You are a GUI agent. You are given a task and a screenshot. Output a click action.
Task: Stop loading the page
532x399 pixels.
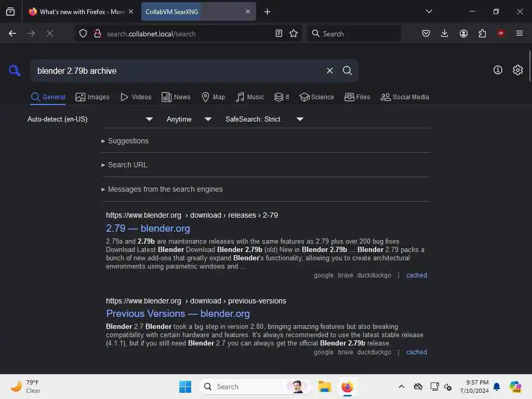click(x=50, y=33)
